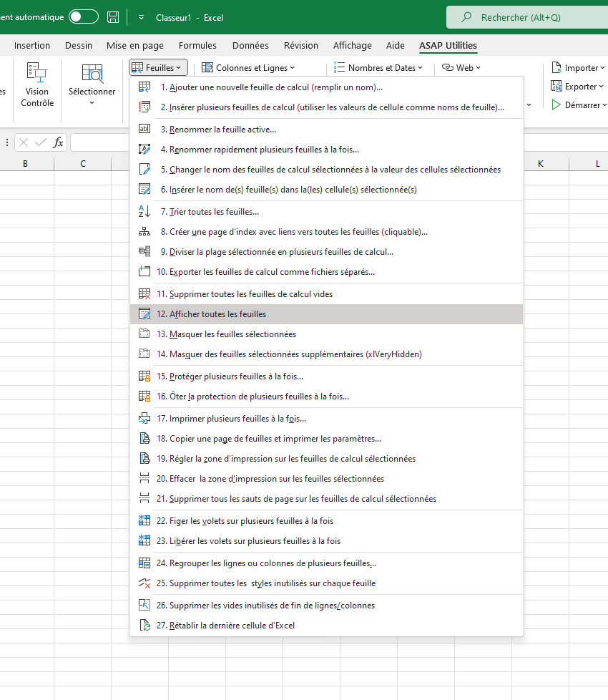This screenshot has width=608, height=700.
Task: Choose 4. Renommer rapidement plusieurs feuilles
Action: 326,150
